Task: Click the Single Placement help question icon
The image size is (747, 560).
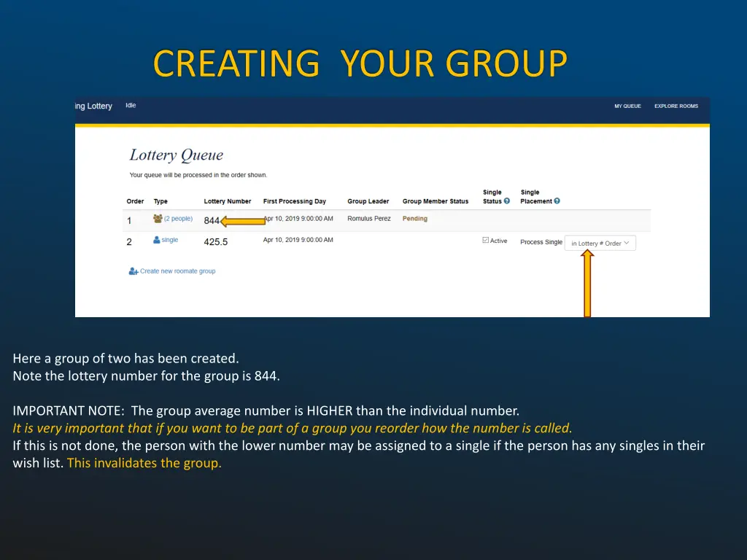Action: [x=557, y=201]
